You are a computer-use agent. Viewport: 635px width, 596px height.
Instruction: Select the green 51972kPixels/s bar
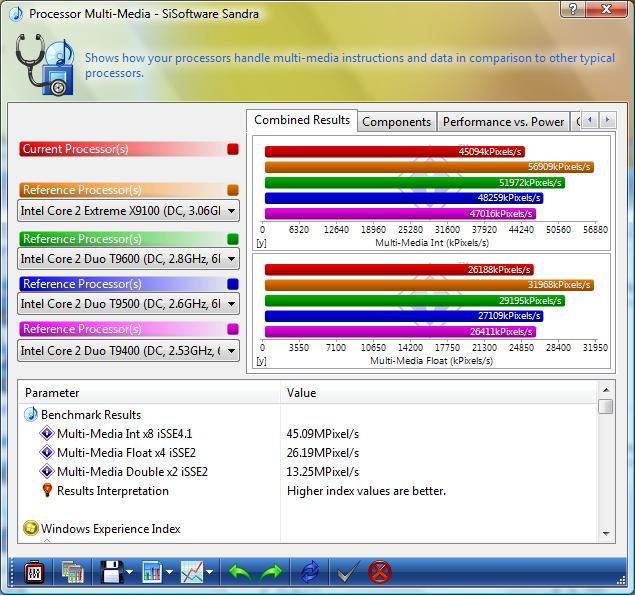415,183
